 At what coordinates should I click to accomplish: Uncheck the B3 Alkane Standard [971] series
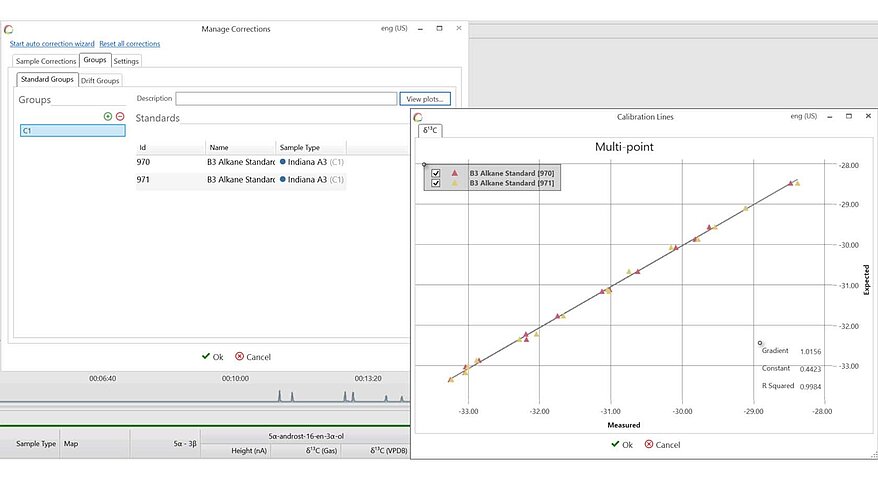point(435,183)
